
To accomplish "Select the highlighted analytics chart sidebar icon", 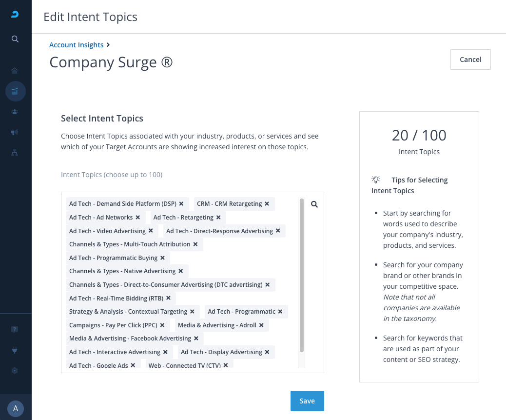I will coord(15,91).
